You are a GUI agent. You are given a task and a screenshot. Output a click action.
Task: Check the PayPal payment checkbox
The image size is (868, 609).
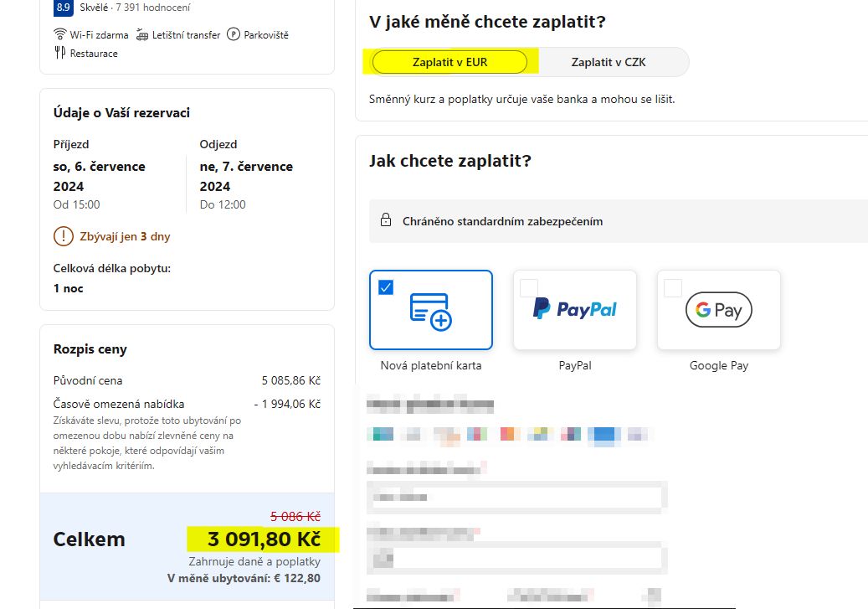pyautogui.click(x=529, y=287)
